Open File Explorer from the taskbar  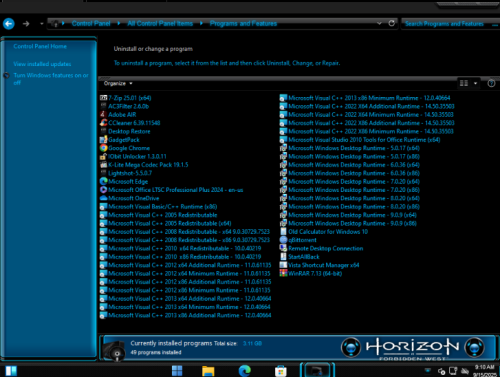pos(208,370)
